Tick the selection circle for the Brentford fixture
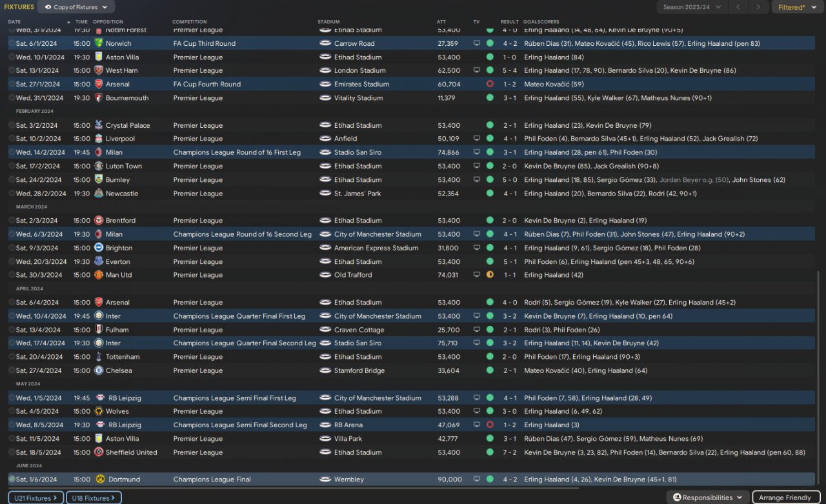This screenshot has height=504, width=826. click(x=12, y=221)
